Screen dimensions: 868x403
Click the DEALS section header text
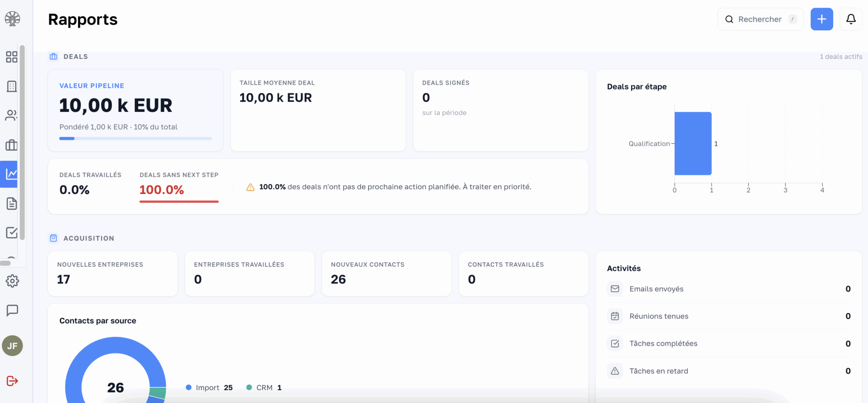click(76, 56)
